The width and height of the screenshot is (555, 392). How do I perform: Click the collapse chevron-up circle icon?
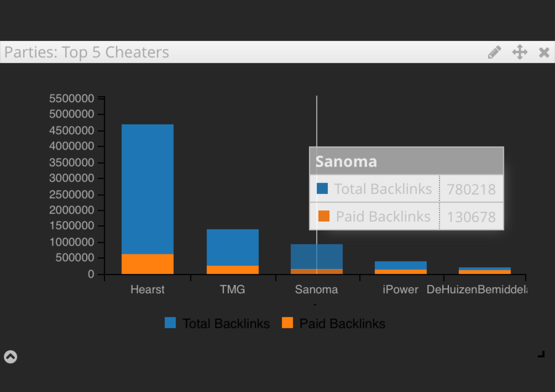tap(11, 357)
